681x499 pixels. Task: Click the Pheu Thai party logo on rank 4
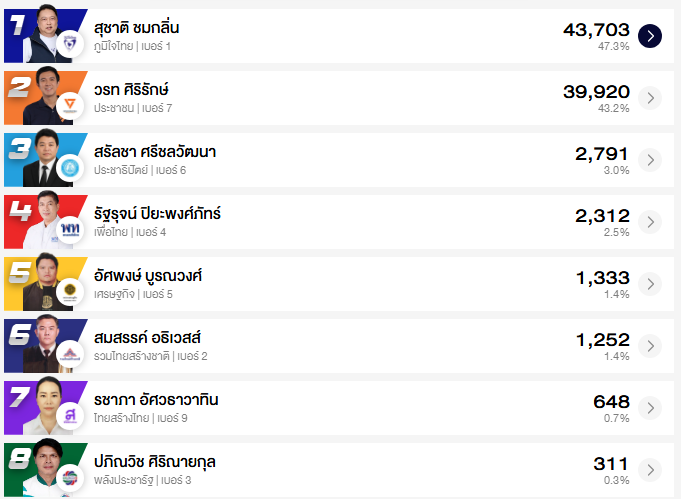coord(69,230)
